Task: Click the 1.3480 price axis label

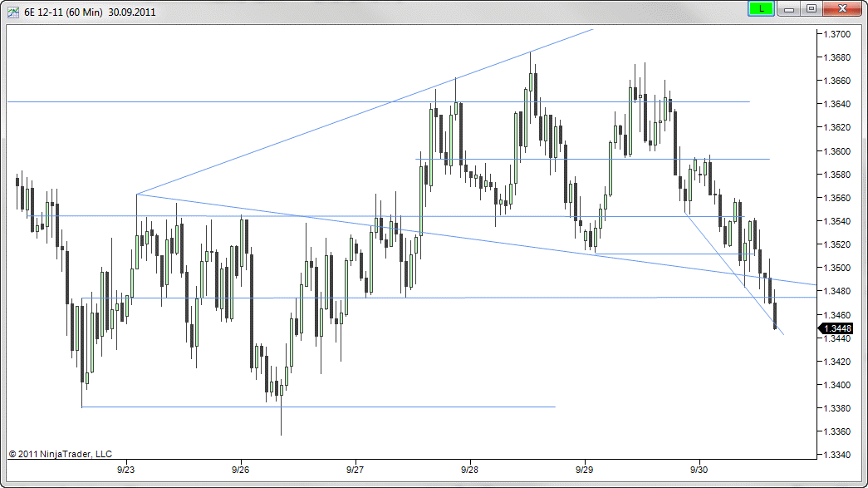Action: (837, 291)
